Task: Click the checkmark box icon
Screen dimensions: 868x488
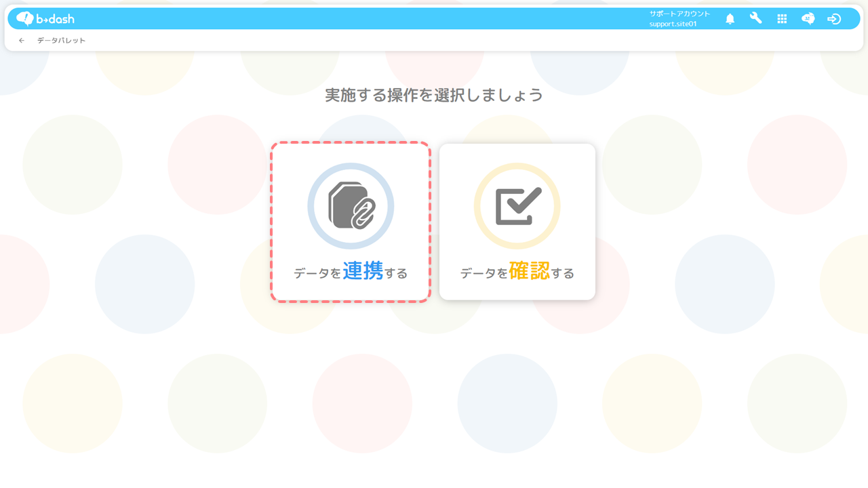Action: (x=517, y=206)
